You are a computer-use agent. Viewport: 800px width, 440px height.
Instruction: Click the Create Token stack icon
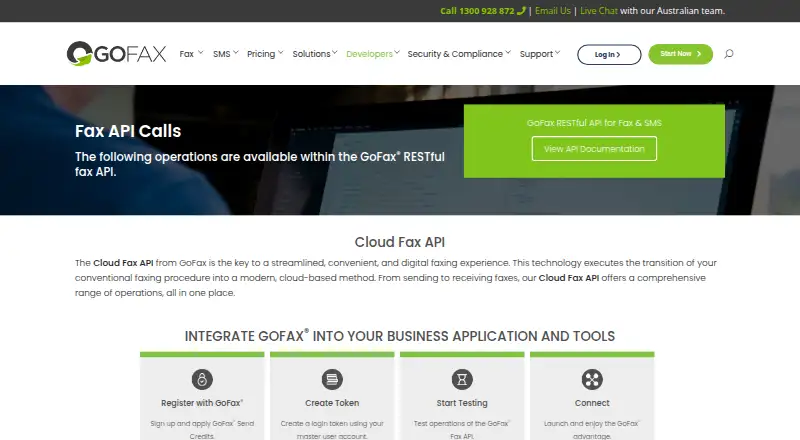(332, 379)
